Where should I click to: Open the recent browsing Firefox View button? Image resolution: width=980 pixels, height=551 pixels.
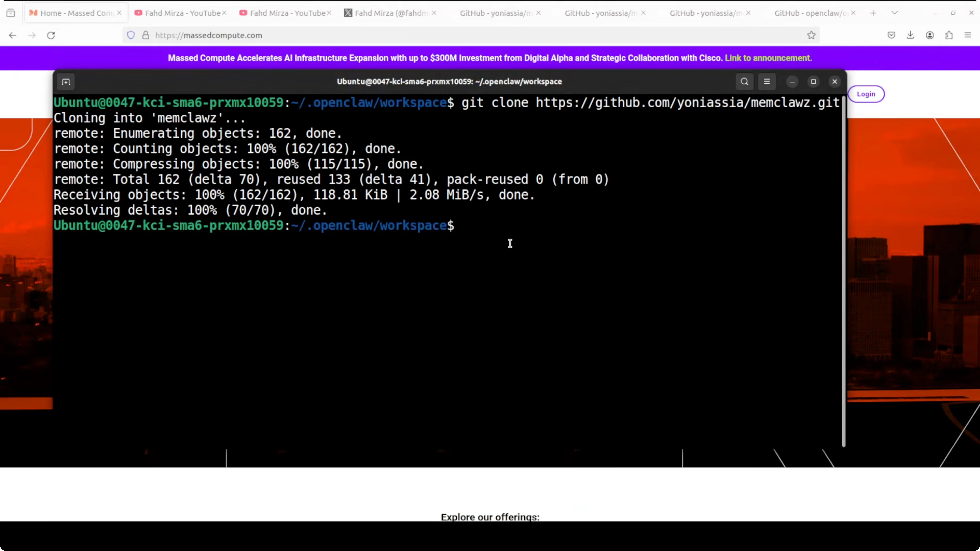11,13
